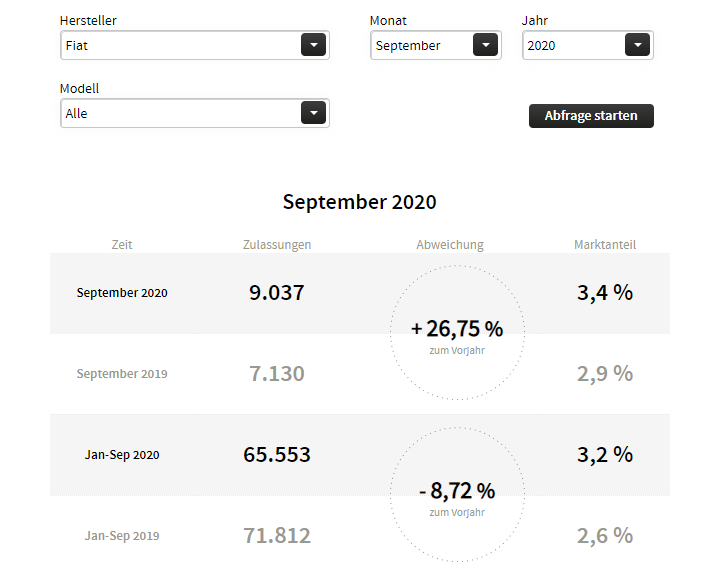Screen dimensions: 716x575
Task: Open the Jahr dropdown arrow
Action: click(637, 45)
